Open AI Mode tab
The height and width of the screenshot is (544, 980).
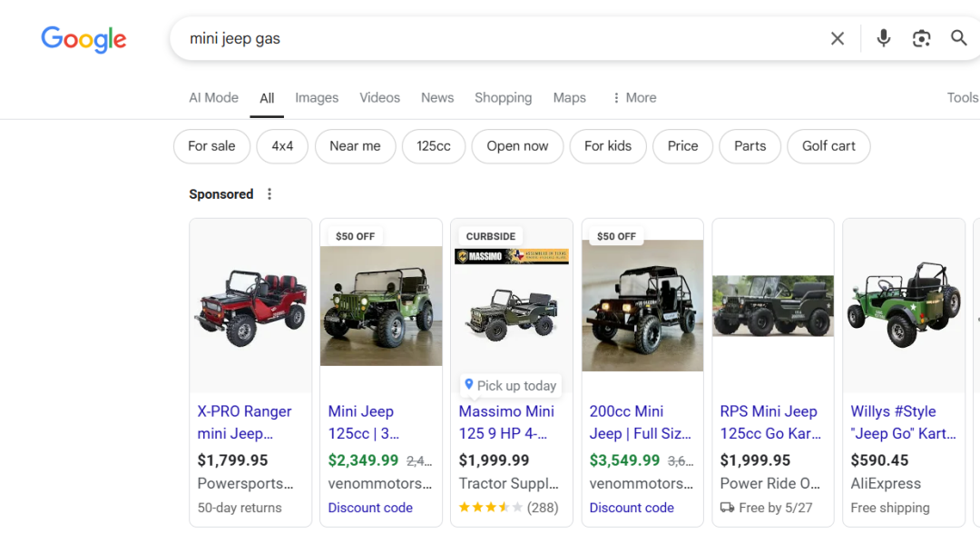click(x=213, y=98)
